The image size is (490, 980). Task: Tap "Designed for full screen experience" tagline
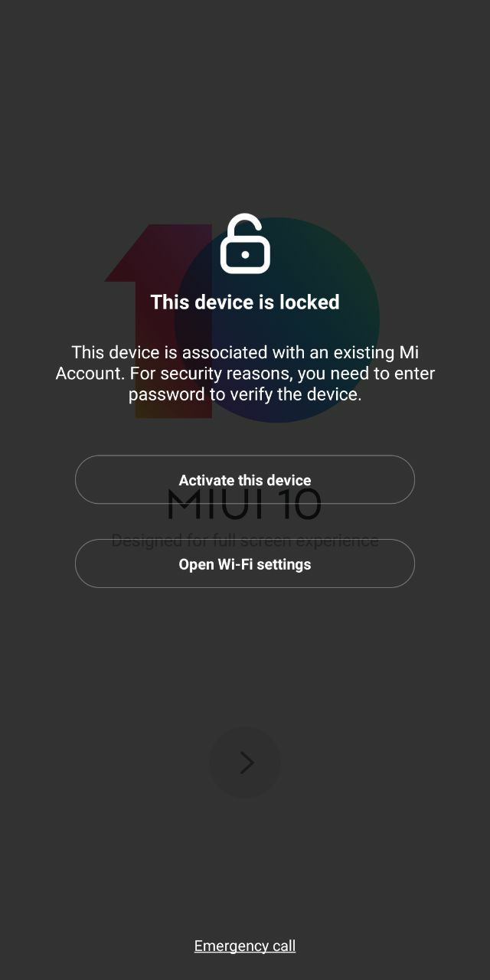coord(245,541)
